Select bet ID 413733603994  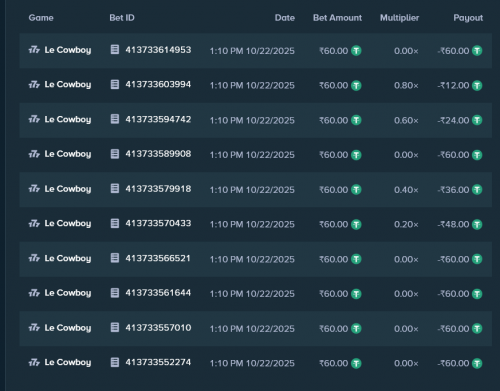tap(158, 84)
